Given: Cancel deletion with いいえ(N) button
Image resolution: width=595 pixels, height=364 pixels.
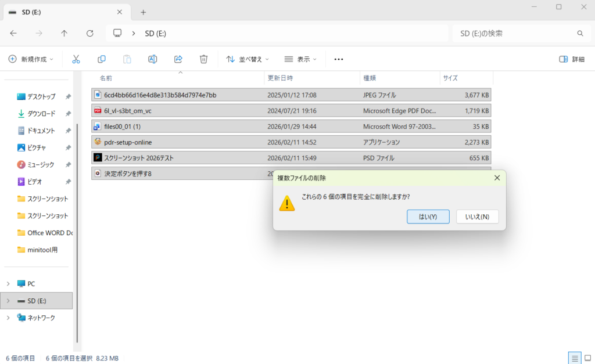Looking at the screenshot, I should tap(477, 217).
